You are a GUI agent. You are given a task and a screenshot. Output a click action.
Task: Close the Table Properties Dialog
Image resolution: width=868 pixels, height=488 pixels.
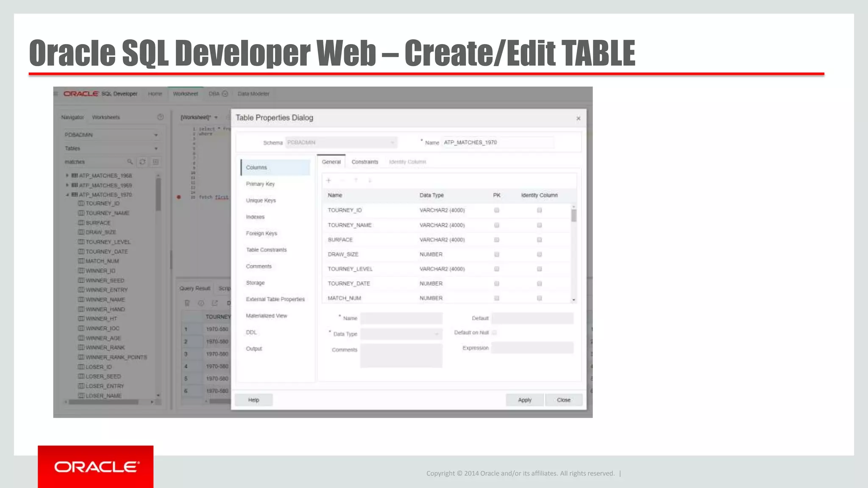point(578,118)
